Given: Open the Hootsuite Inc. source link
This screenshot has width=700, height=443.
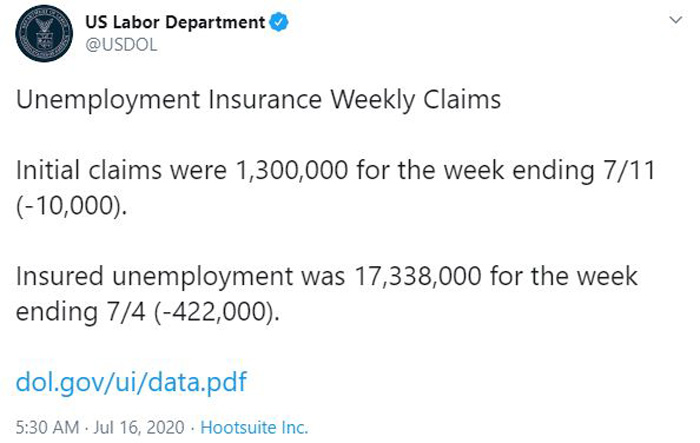Looking at the screenshot, I should pos(254,427).
